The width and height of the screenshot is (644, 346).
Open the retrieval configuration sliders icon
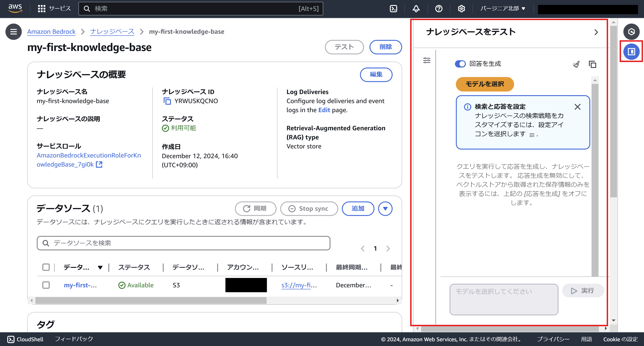pyautogui.click(x=427, y=60)
